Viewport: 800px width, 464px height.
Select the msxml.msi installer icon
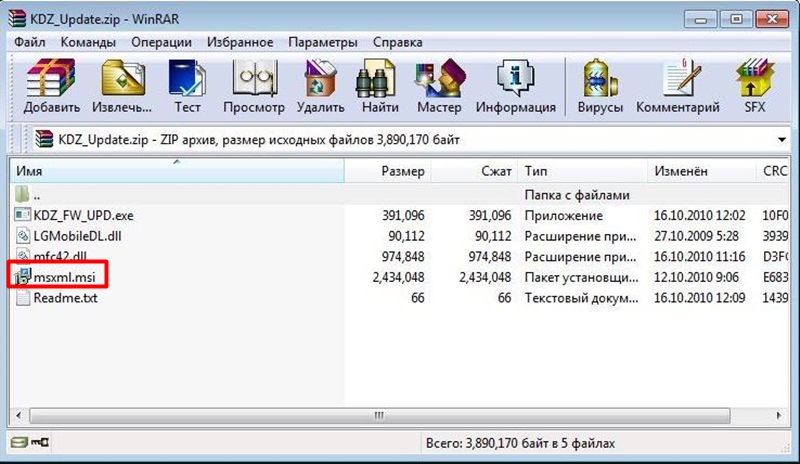point(22,277)
